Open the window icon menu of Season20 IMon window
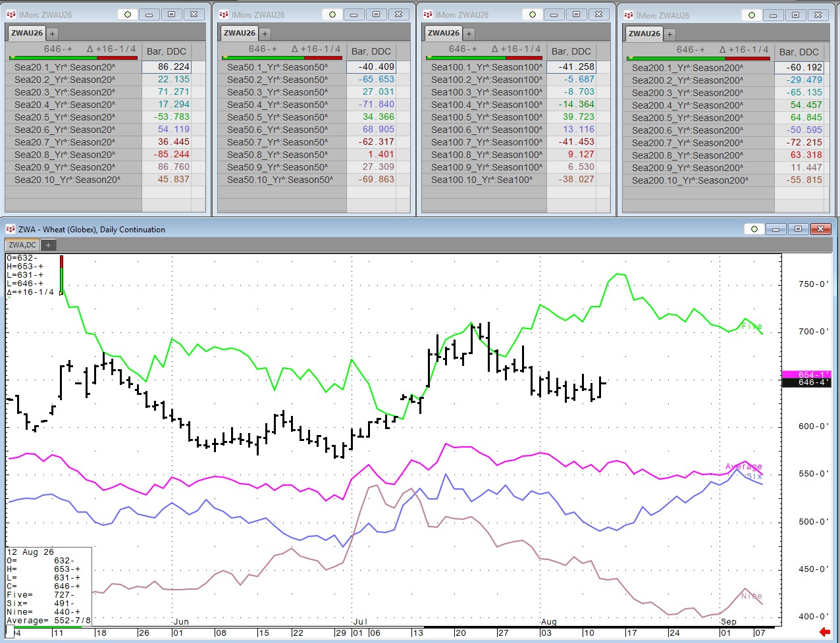This screenshot has height=643, width=840. pyautogui.click(x=10, y=14)
